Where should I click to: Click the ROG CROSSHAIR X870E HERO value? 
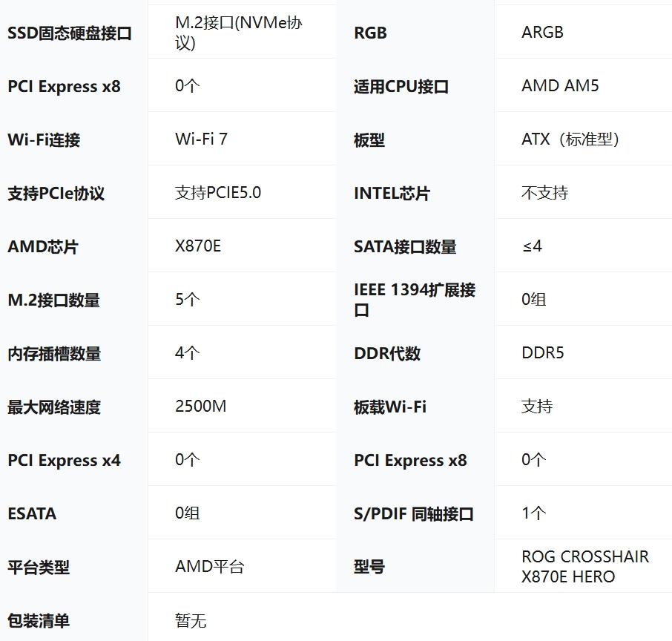[x=585, y=566]
